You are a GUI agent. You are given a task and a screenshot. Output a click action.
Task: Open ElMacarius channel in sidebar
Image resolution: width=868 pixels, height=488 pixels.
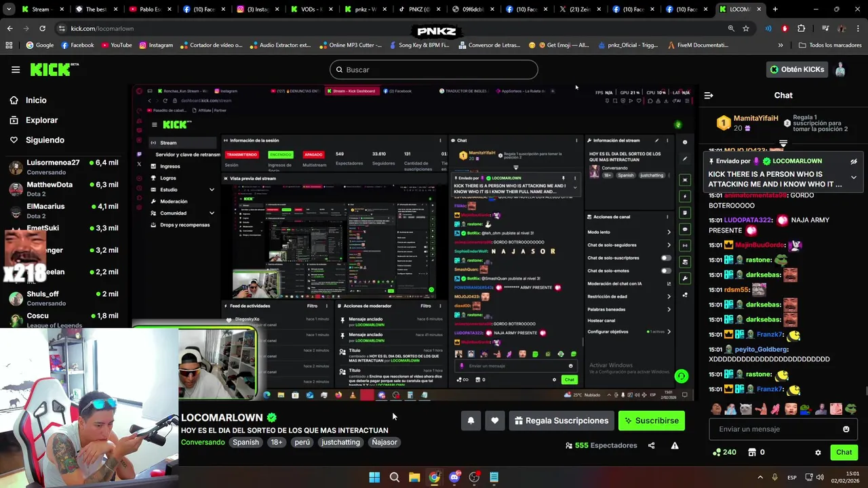pyautogui.click(x=64, y=210)
